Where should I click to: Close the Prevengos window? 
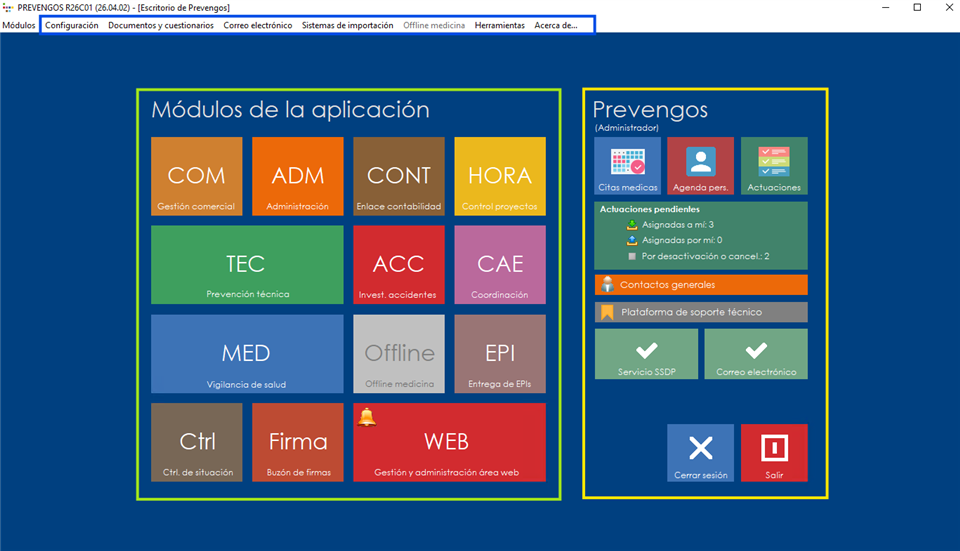[949, 7]
